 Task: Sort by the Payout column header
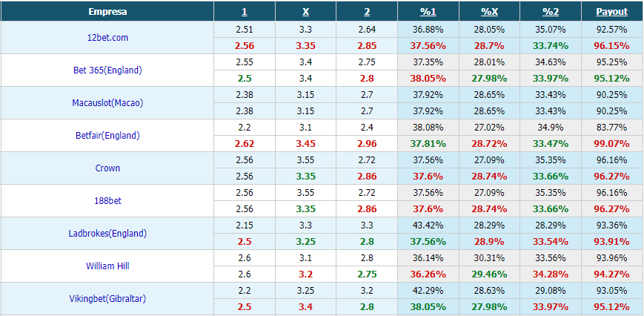coord(612,12)
